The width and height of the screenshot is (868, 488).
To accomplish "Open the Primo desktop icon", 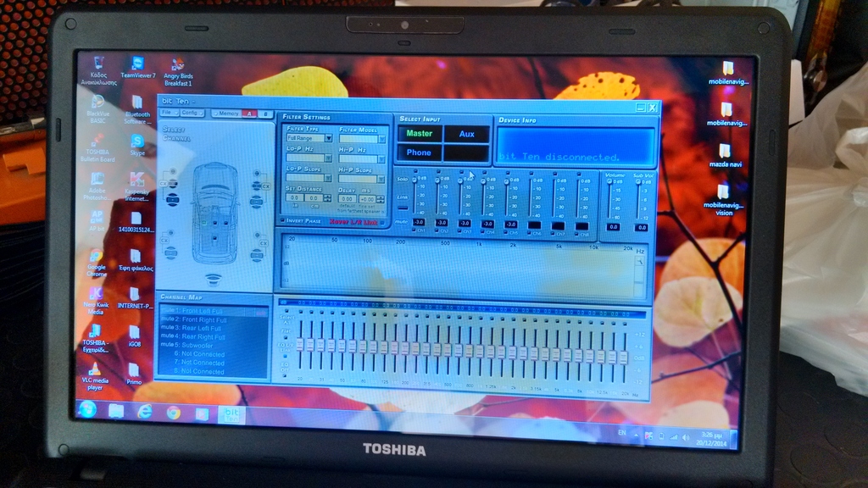I will tap(133, 374).
